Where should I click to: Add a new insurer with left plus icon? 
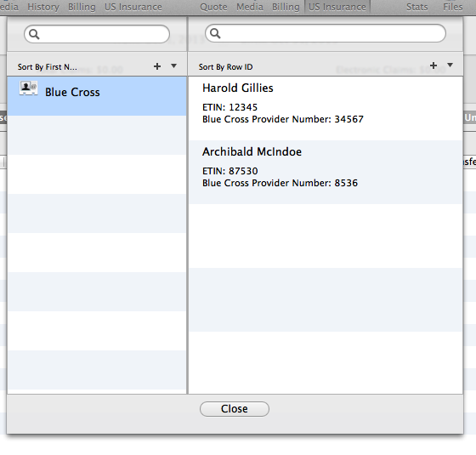157,66
